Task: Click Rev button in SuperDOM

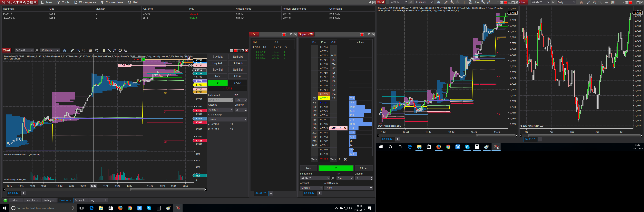Action: (x=309, y=168)
